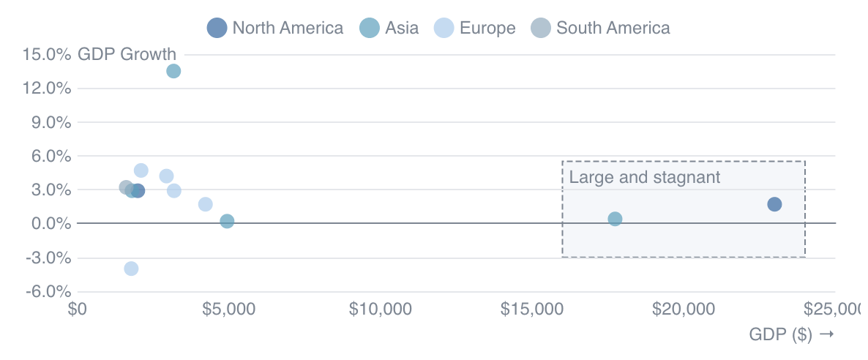Click the Asia legend color dot
The width and height of the screenshot is (868, 360).
(x=370, y=29)
